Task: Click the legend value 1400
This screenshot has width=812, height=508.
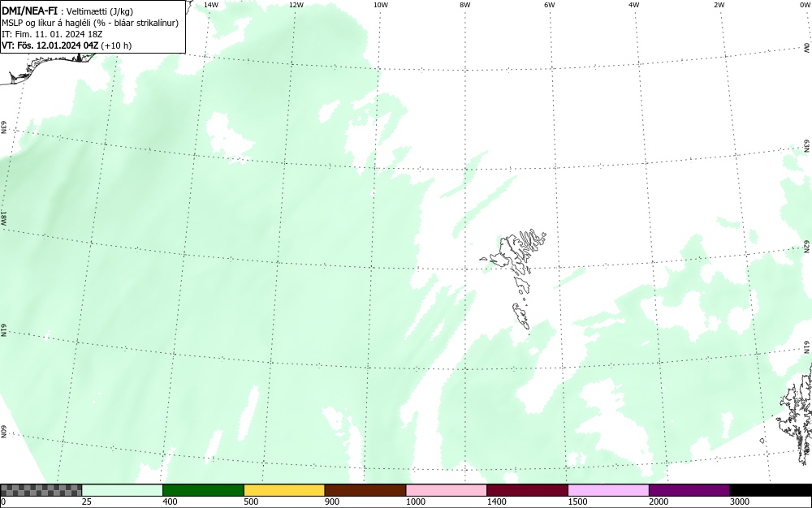Action: tap(496, 502)
